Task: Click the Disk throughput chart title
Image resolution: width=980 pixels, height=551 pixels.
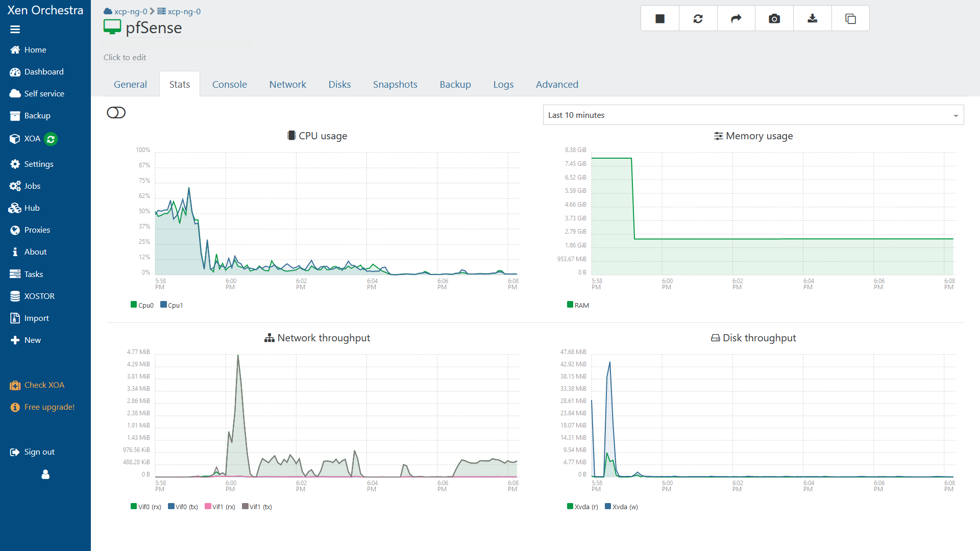Action: click(753, 338)
